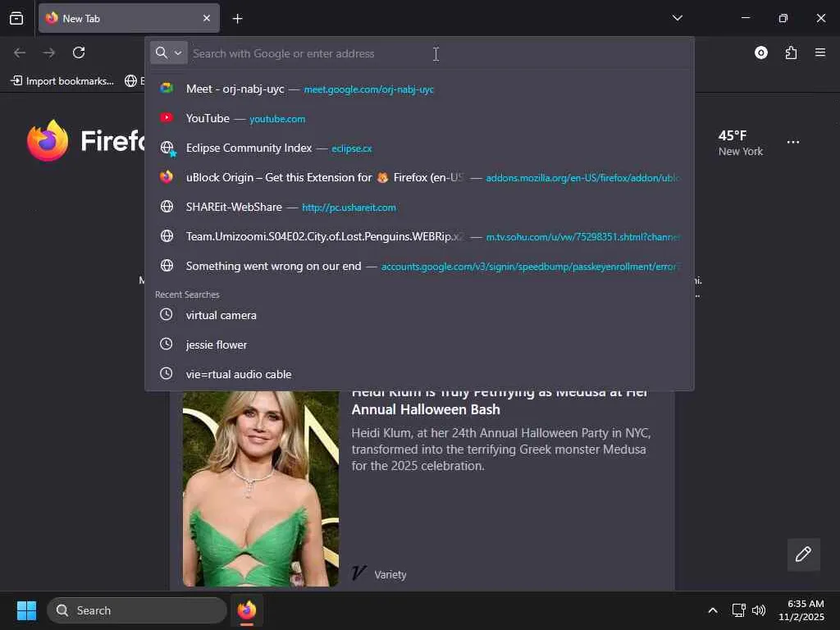Open a new tab with plus button

coord(237,19)
